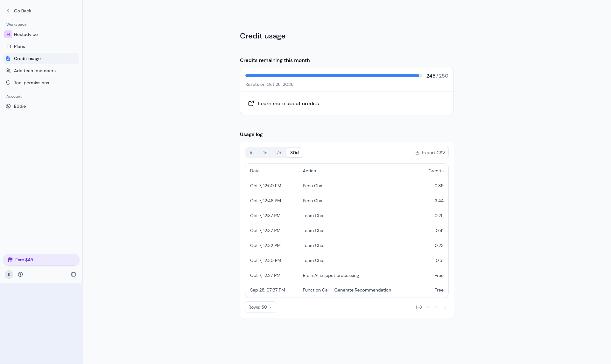Click the Date column header

point(255,171)
